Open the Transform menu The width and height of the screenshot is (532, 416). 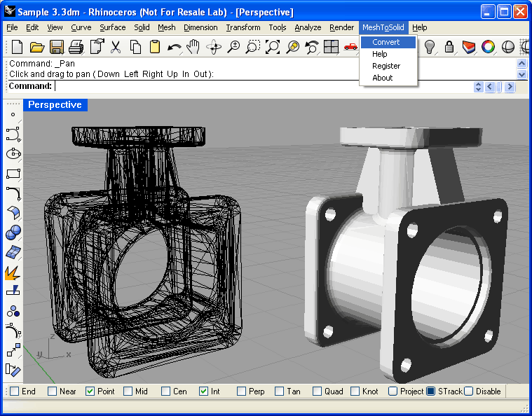tap(243, 27)
